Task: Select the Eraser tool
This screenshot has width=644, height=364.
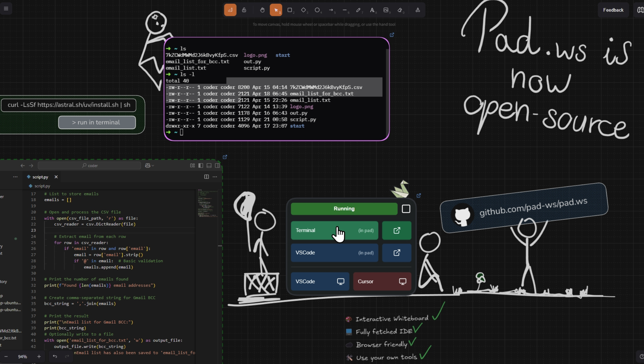Action: 400,10
